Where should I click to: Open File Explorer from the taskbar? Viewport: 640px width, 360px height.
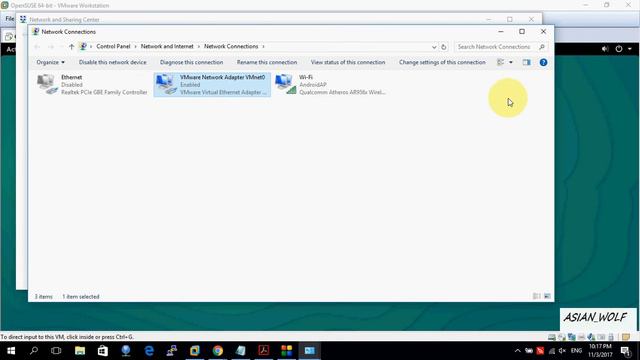80,351
